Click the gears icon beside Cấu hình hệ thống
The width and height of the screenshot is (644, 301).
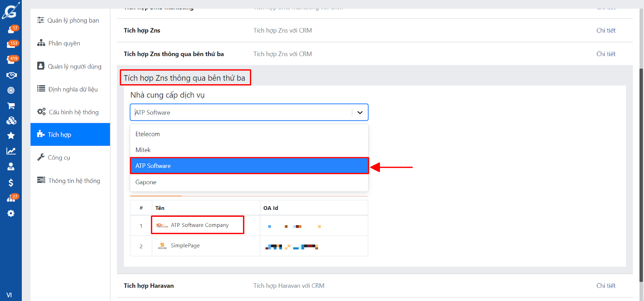(41, 112)
